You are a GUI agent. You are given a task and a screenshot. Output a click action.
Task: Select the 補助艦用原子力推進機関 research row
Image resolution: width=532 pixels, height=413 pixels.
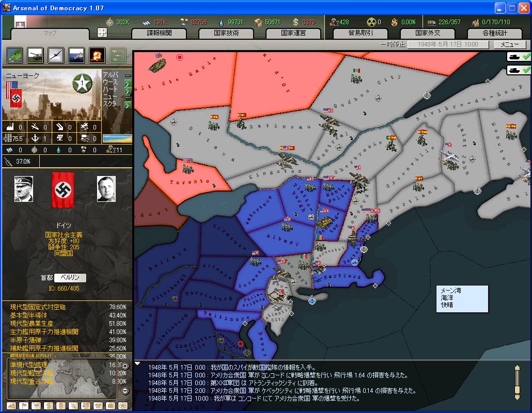click(68, 348)
